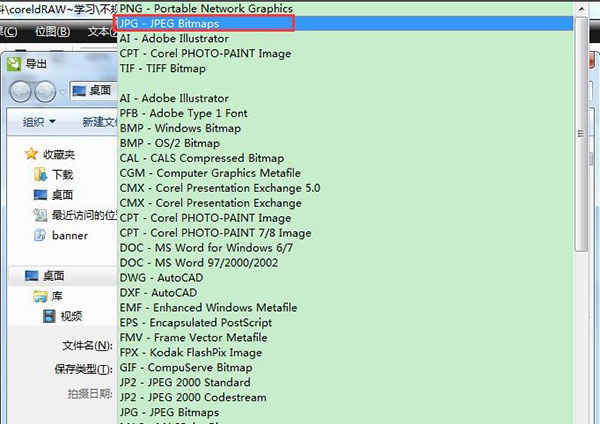Pick CMX - Corel Presentation Exchange 5.0
Screen dimensions: 600x424
346,188
